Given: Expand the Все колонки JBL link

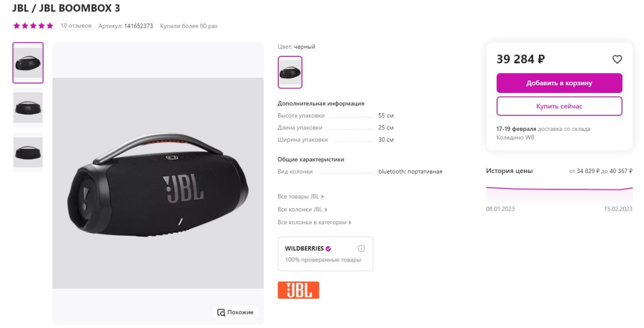Looking at the screenshot, I should tap(302, 209).
